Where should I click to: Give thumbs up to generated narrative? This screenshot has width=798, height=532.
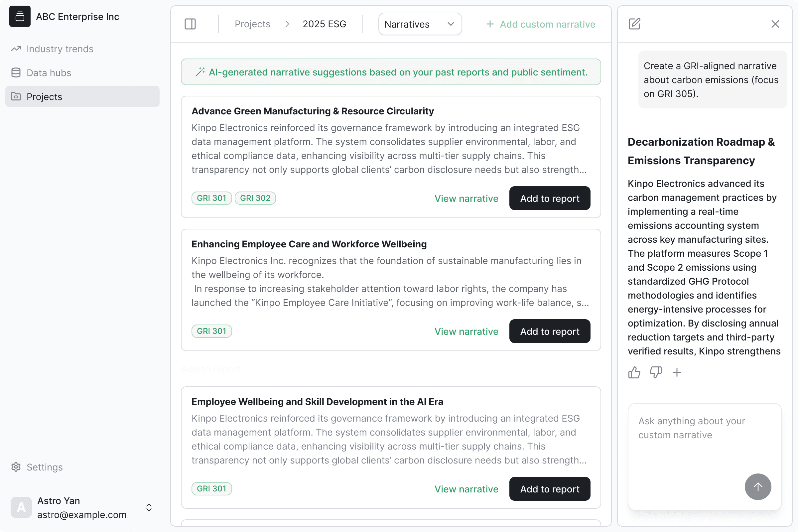click(634, 372)
